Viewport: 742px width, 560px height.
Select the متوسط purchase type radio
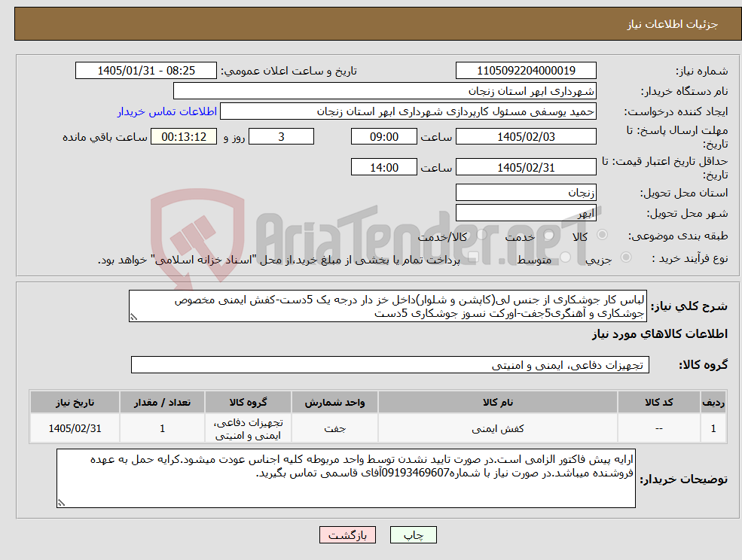(566, 257)
